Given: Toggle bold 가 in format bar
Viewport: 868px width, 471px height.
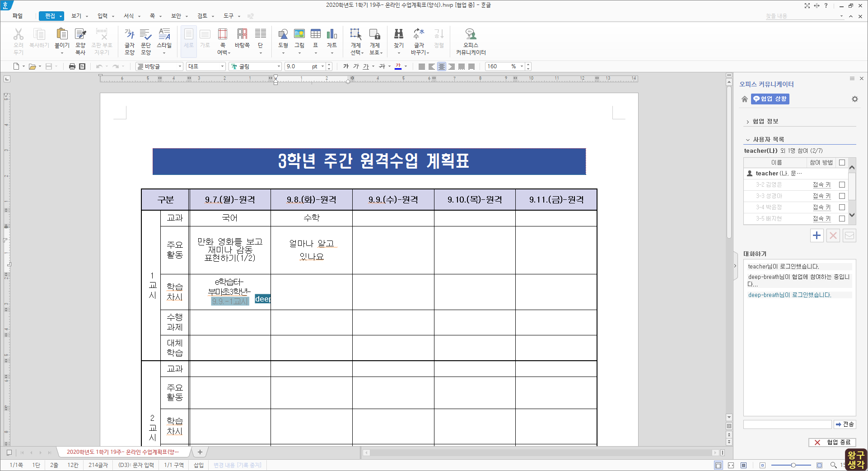Looking at the screenshot, I should pyautogui.click(x=346, y=66).
